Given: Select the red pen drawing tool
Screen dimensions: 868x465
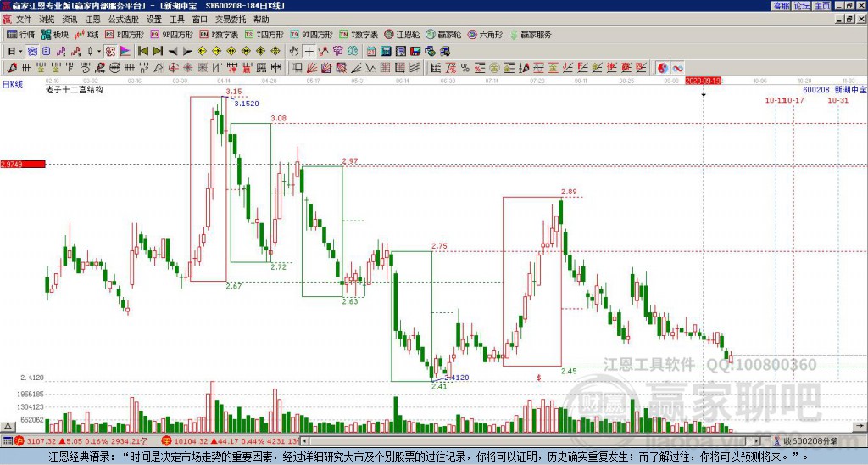Looking at the screenshot, I should point(12,68).
